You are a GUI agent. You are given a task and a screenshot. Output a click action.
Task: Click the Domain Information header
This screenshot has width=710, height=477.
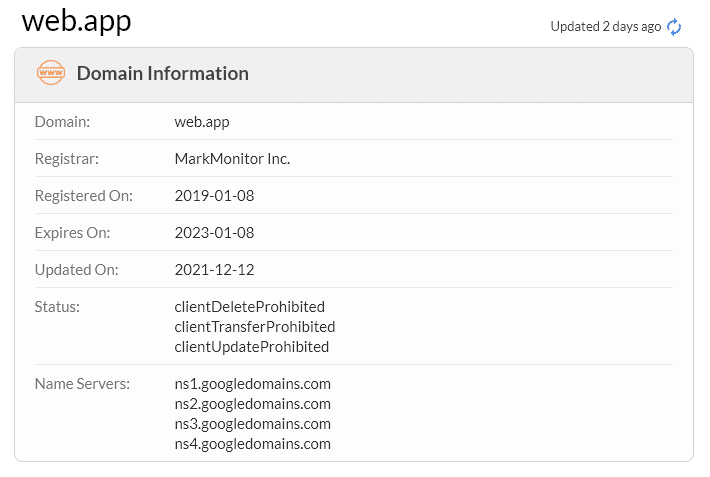(x=163, y=73)
